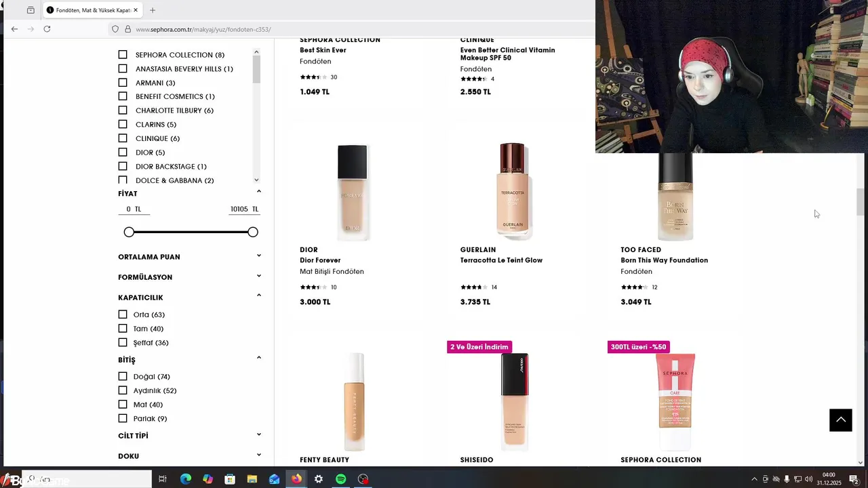Open the Firefox tab list button

pos(31,10)
